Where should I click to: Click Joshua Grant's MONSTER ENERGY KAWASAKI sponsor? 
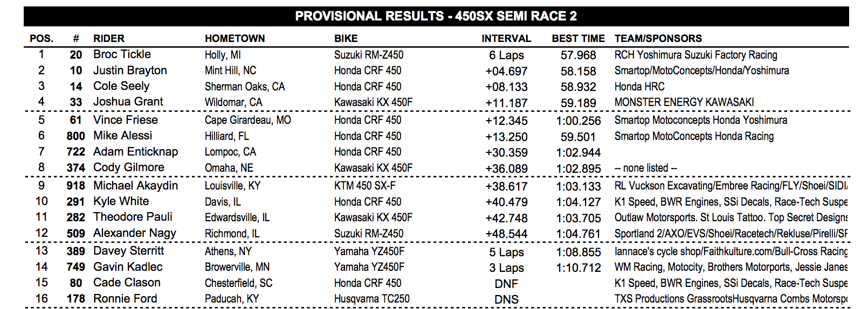(684, 102)
